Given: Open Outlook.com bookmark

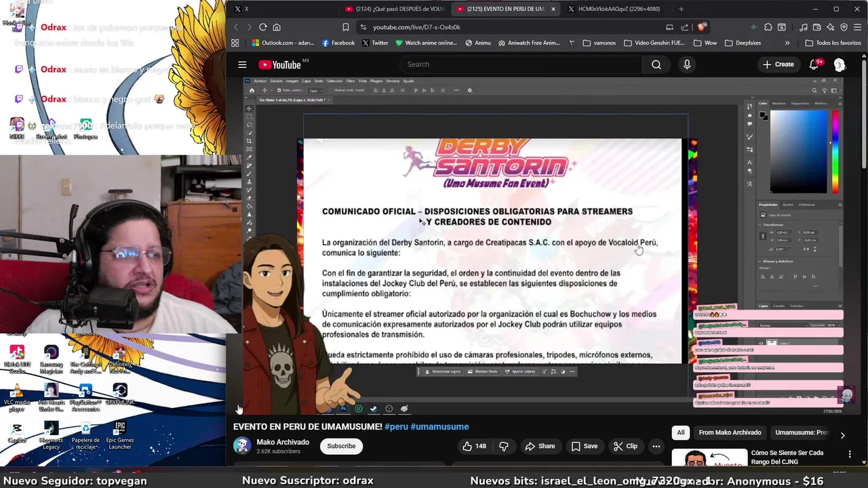Looking at the screenshot, I should pyautogui.click(x=282, y=43).
